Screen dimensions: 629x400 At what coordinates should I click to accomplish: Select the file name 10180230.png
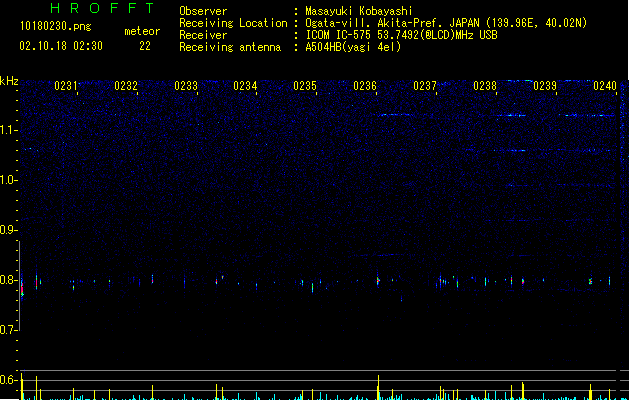56,27
